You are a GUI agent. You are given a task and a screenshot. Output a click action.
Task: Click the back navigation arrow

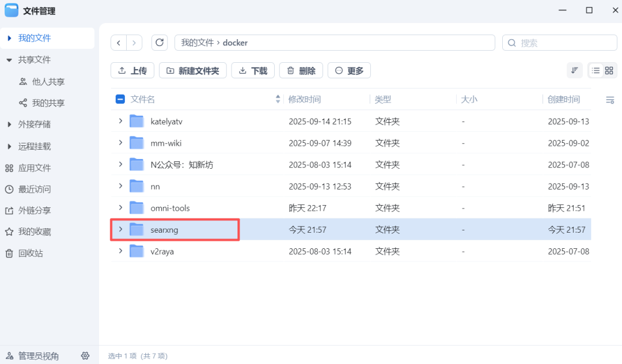click(x=119, y=42)
